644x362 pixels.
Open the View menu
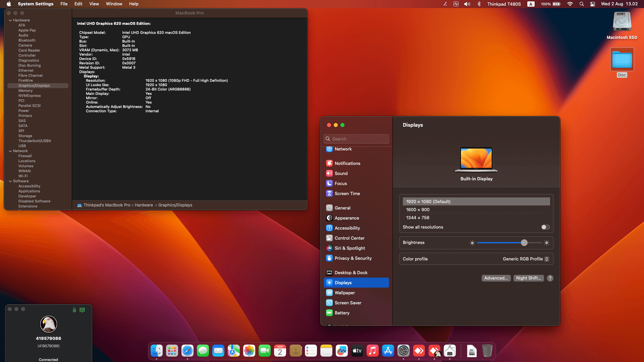pyautogui.click(x=94, y=4)
